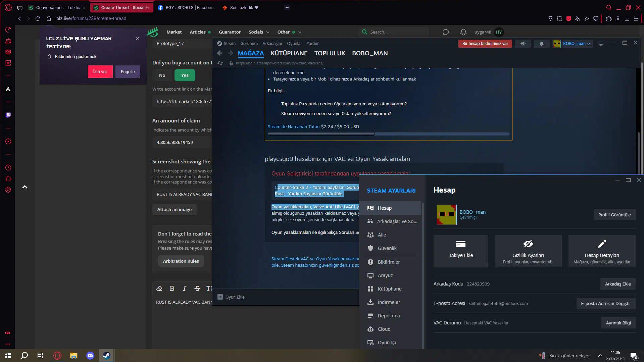This screenshot has width=644, height=362.
Task: Open File Explorer from the taskbar
Action: click(x=73, y=356)
